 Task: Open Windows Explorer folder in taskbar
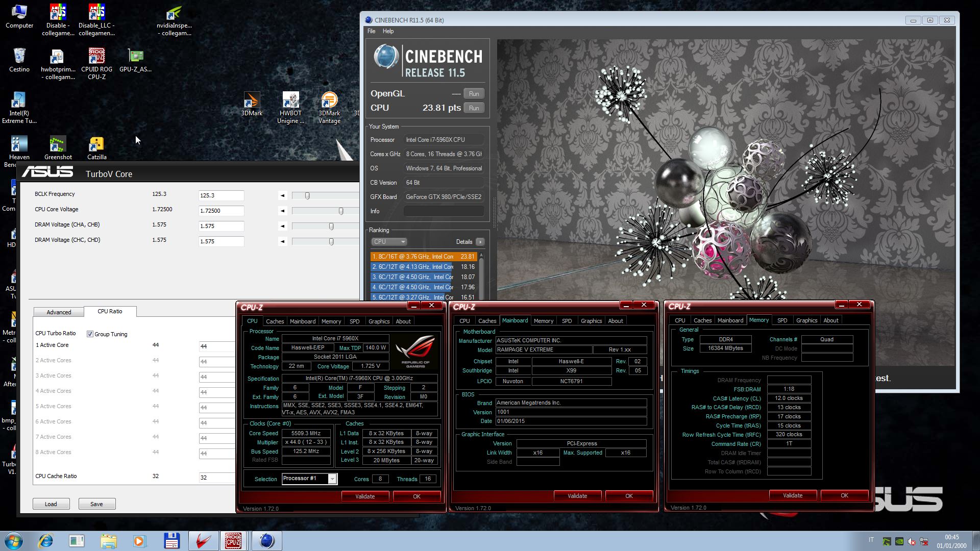(108, 541)
